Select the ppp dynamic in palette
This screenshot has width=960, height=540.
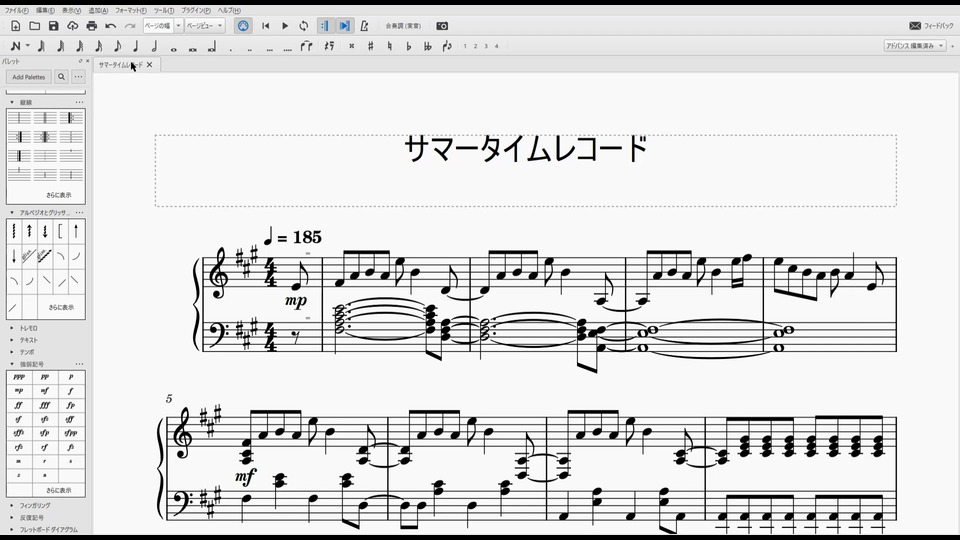point(19,377)
